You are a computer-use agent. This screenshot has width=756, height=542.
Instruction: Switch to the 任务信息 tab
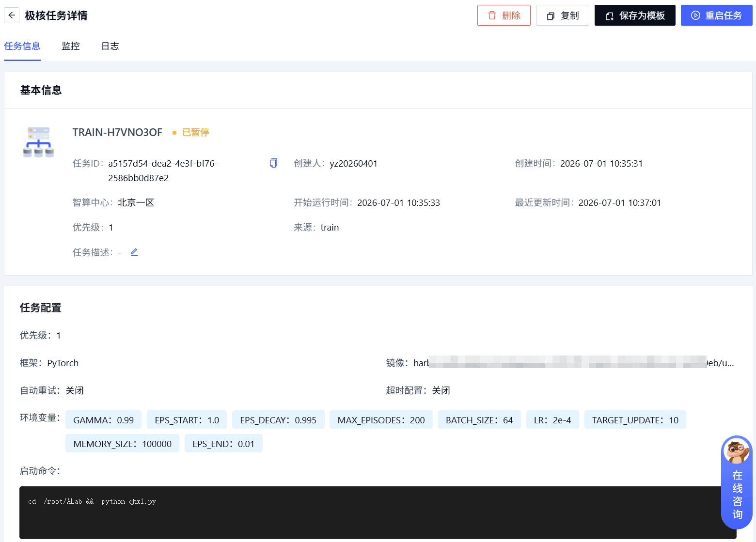(x=22, y=46)
